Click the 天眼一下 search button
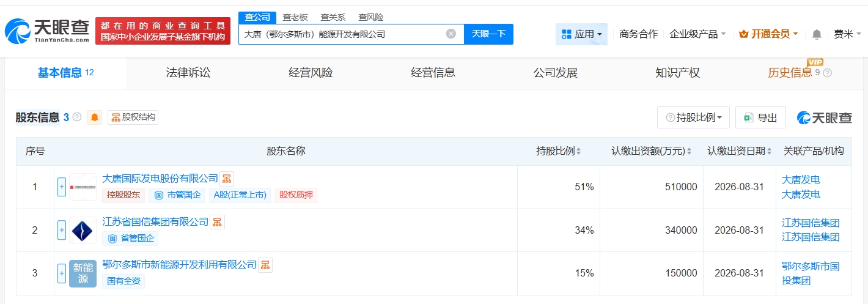The image size is (868, 304). point(489,34)
